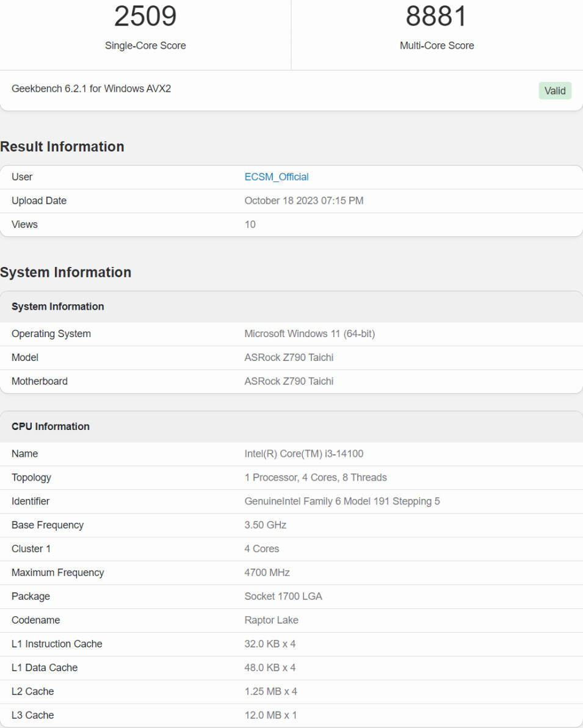Click the Multi-Core Score value 8881
Viewport: 583px width, 728px height.
(x=436, y=16)
